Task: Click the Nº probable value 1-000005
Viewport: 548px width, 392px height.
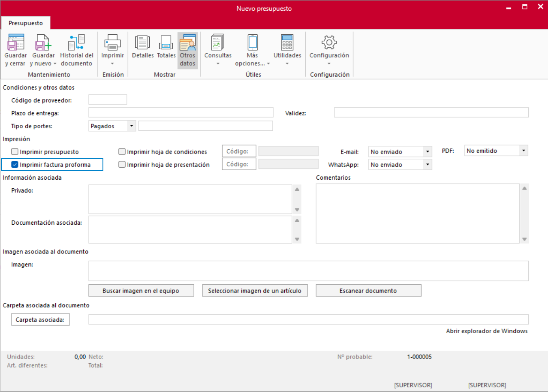Action: tap(419, 357)
